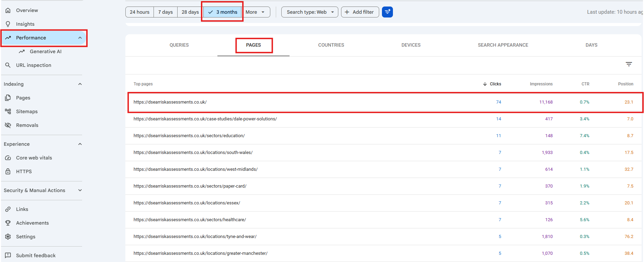Screen dimensions: 644x262
Task: Click the Generative AI trend icon
Action: coord(22,51)
